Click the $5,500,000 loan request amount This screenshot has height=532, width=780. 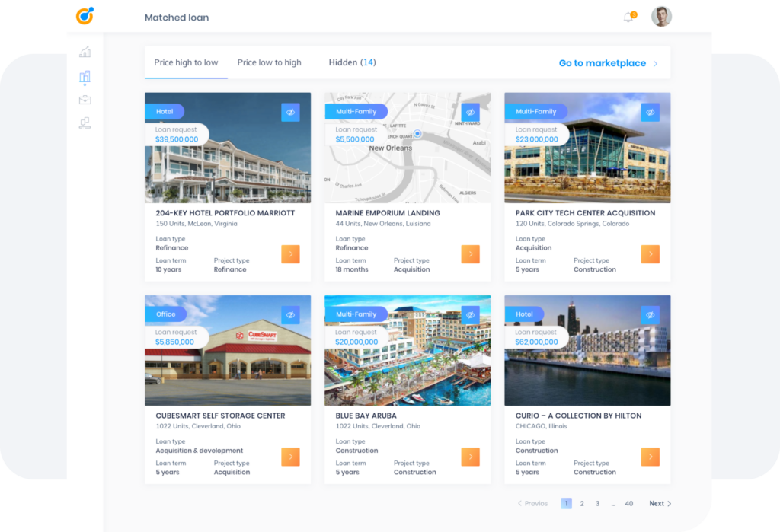click(355, 139)
